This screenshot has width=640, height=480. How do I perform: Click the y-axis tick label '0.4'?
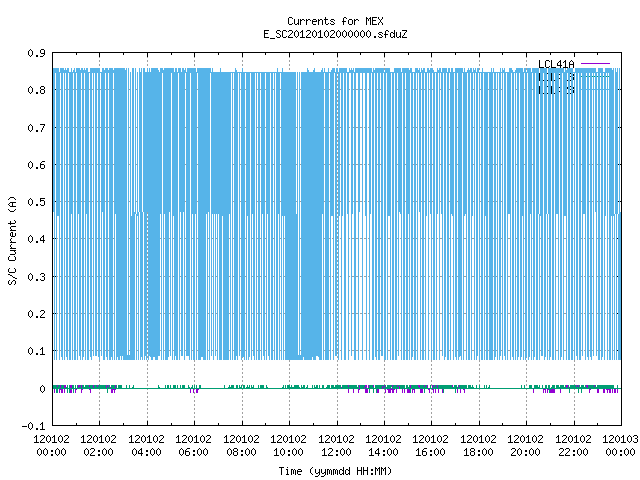tap(36, 239)
